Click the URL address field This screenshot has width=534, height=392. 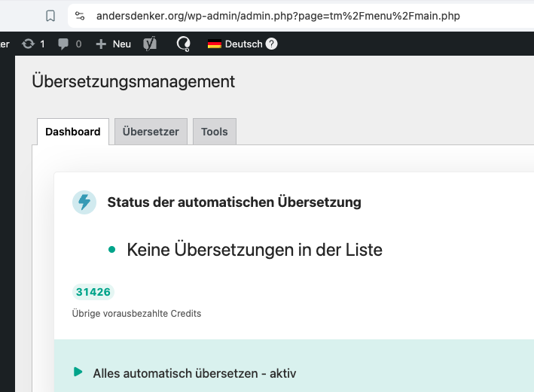[279, 15]
